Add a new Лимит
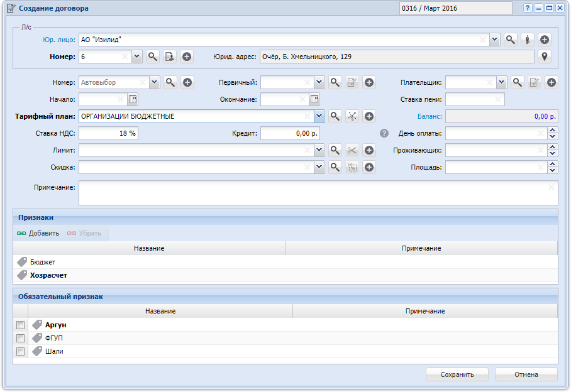571x392 pixels. point(369,150)
